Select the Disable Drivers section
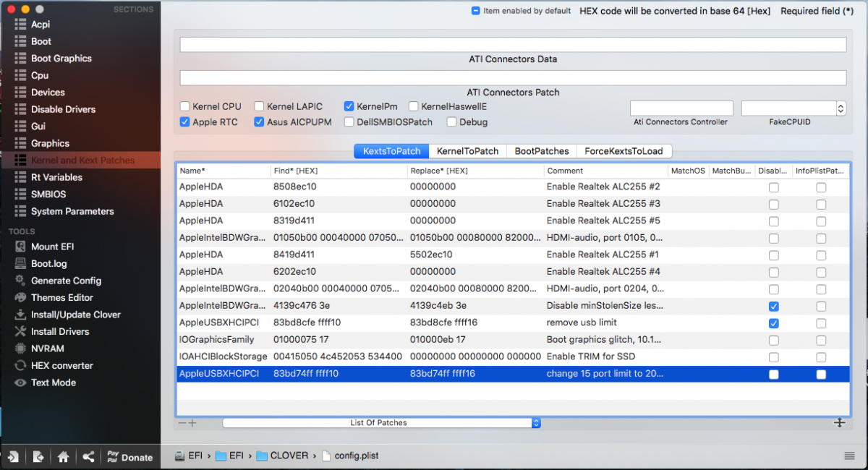 click(x=63, y=109)
